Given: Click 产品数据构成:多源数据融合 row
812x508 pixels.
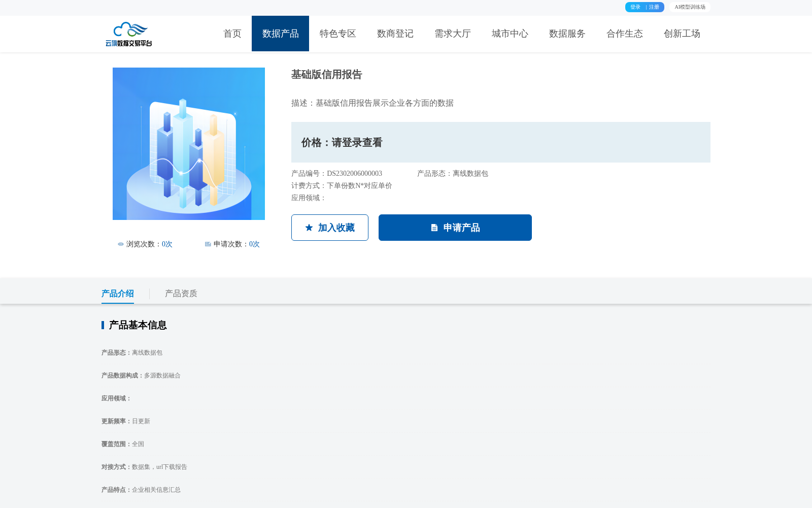Looking at the screenshot, I should [x=141, y=376].
